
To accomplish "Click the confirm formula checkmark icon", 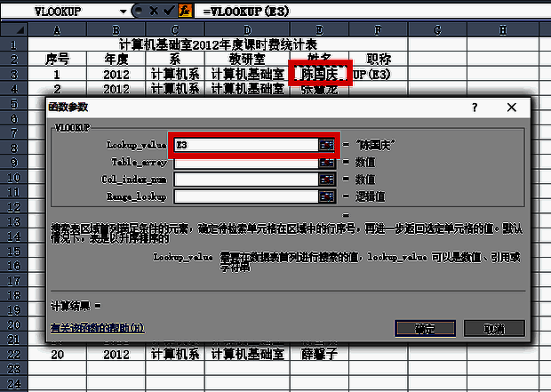I will pos(170,11).
